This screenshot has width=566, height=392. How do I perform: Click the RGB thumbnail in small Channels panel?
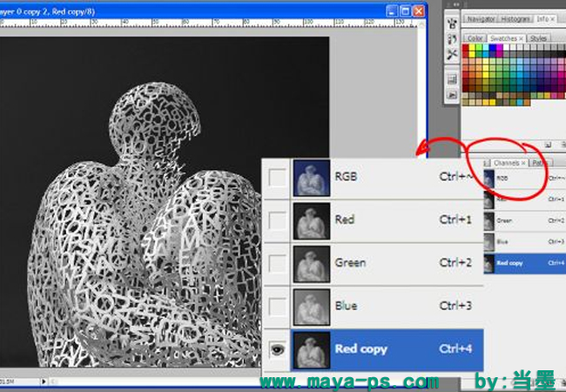(x=489, y=178)
